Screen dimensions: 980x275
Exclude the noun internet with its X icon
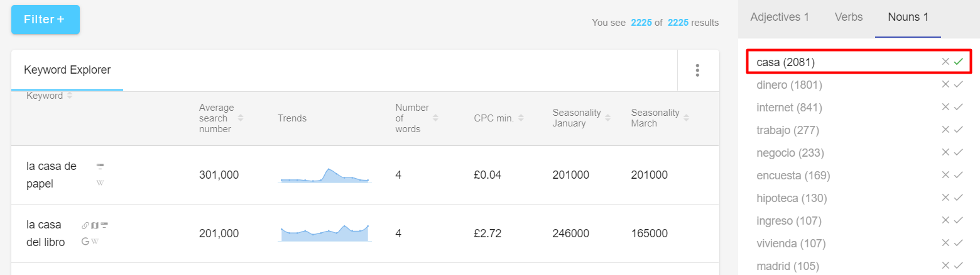tap(945, 107)
